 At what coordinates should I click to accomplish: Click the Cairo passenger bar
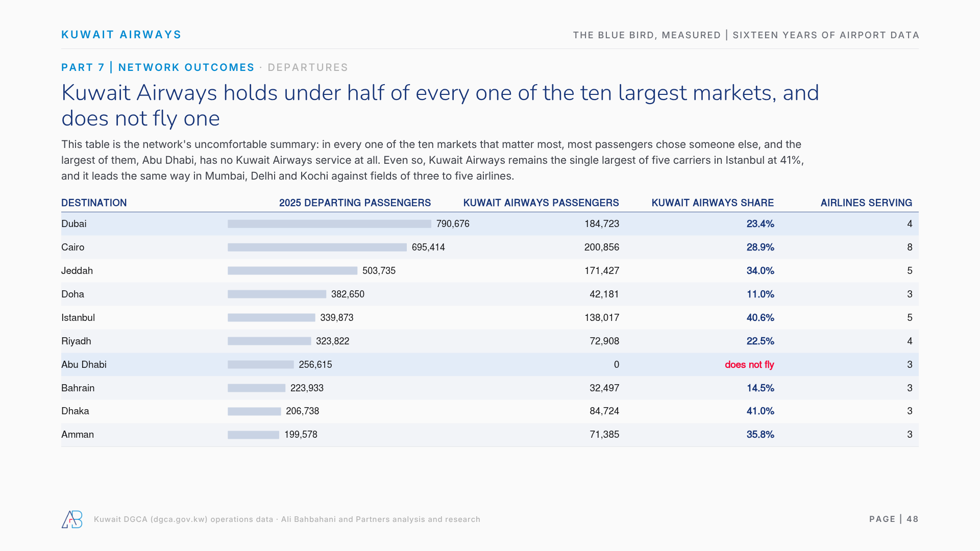pos(317,247)
